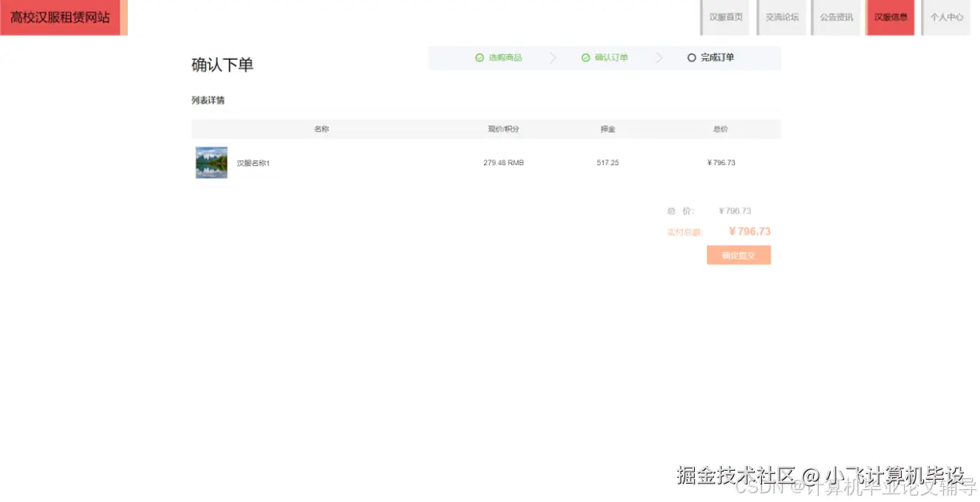The image size is (980, 502).
Task: Click the 实付总额 amount ￥796.73
Action: point(750,231)
